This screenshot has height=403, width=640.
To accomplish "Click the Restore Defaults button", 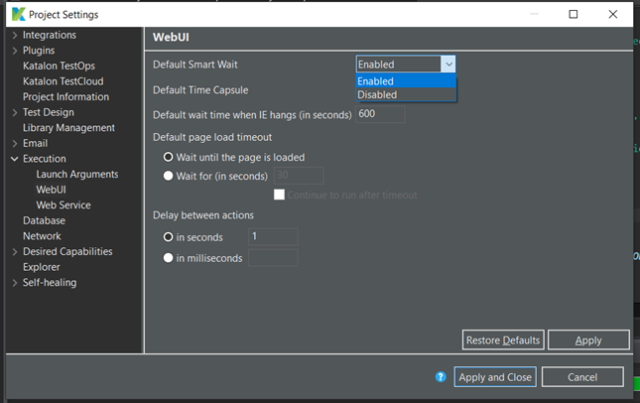I will [503, 340].
